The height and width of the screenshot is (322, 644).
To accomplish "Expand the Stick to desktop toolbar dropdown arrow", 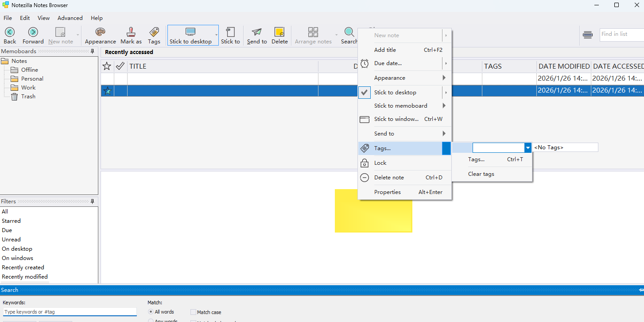I will (217, 35).
